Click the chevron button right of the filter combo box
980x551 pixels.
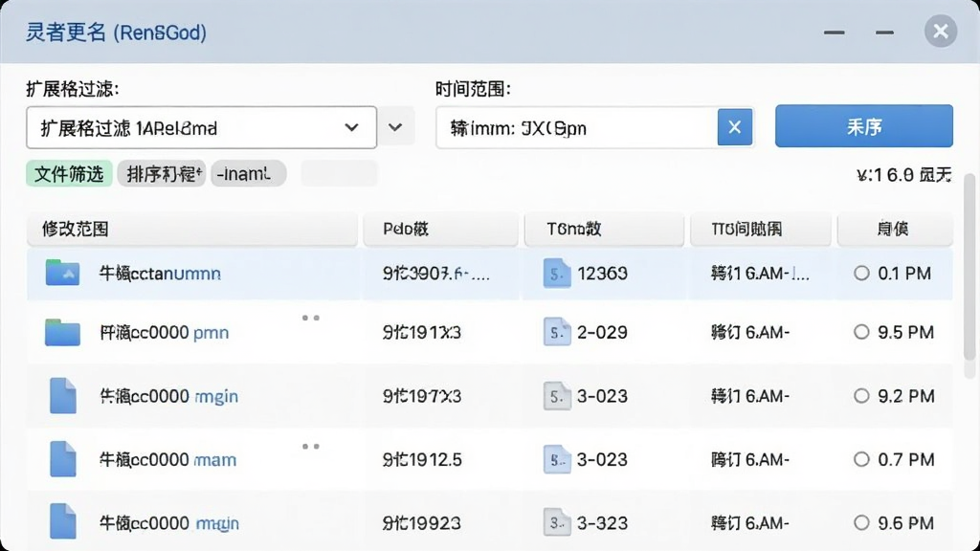[x=395, y=127]
